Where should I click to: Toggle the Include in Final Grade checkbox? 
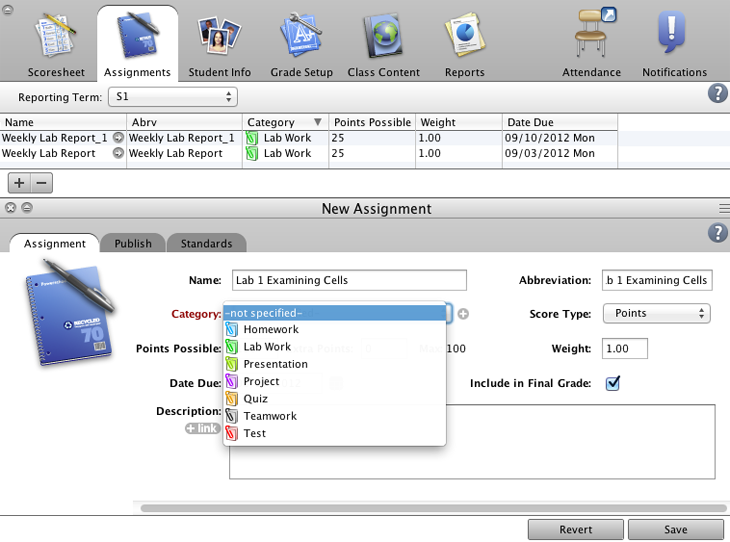click(x=613, y=383)
